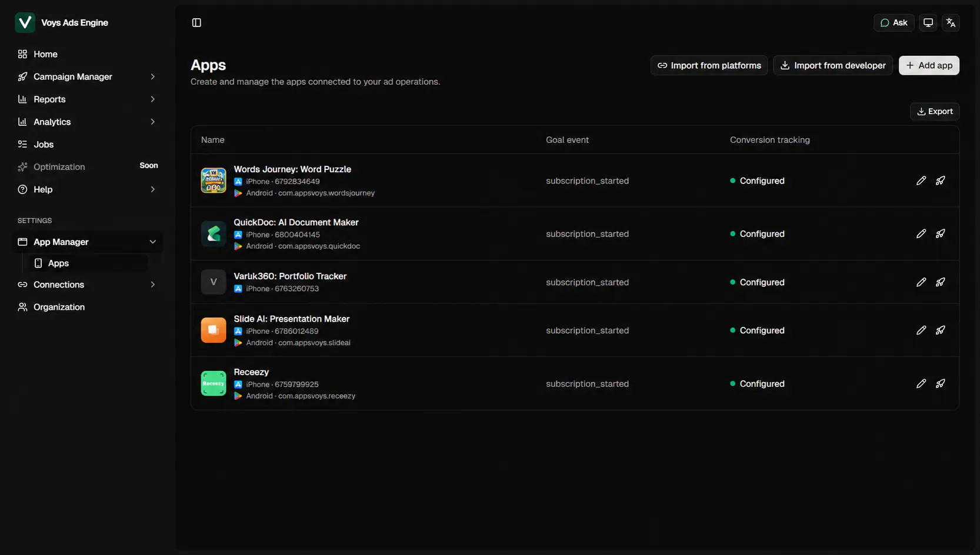Open Jobs in the sidebar
Image resolution: width=980 pixels, height=555 pixels.
click(87, 144)
